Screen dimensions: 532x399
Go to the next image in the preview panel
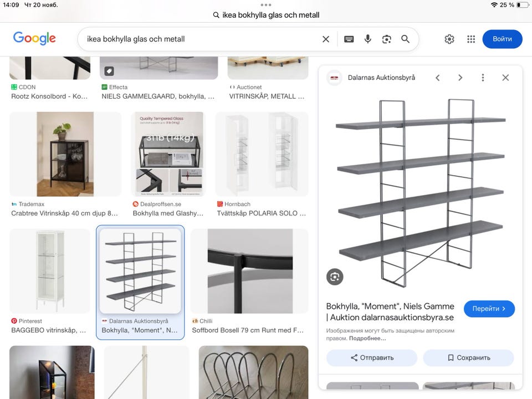pyautogui.click(x=460, y=78)
